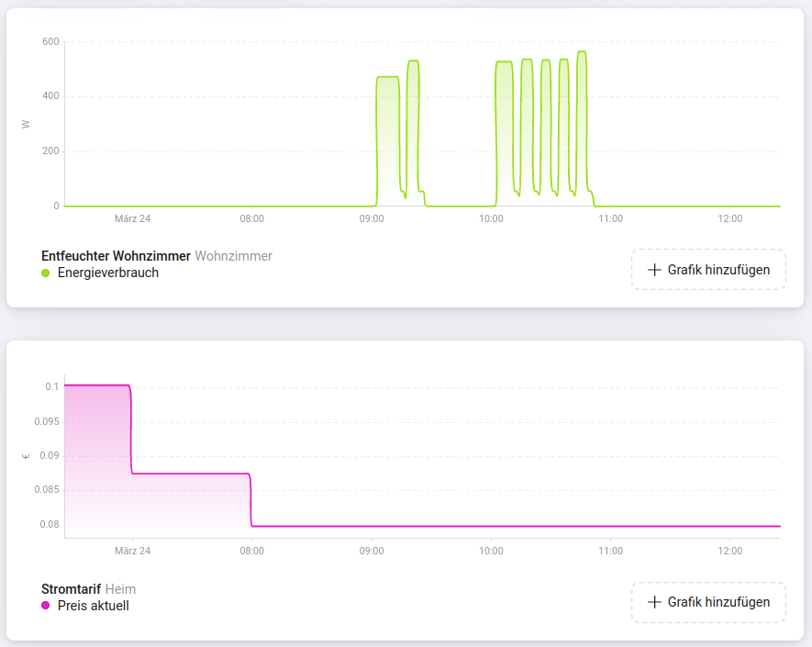Click the Entfeuchter Wohnzimmer device title
The image size is (812, 647).
coord(116,256)
